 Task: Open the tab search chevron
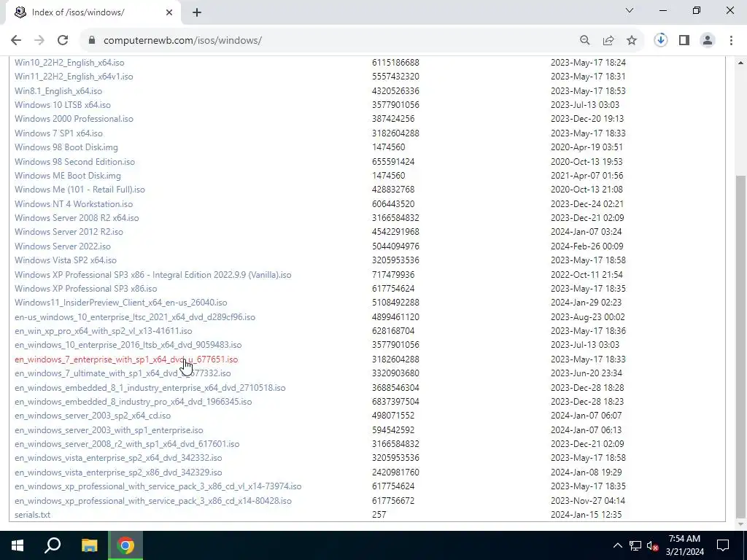pos(630,10)
